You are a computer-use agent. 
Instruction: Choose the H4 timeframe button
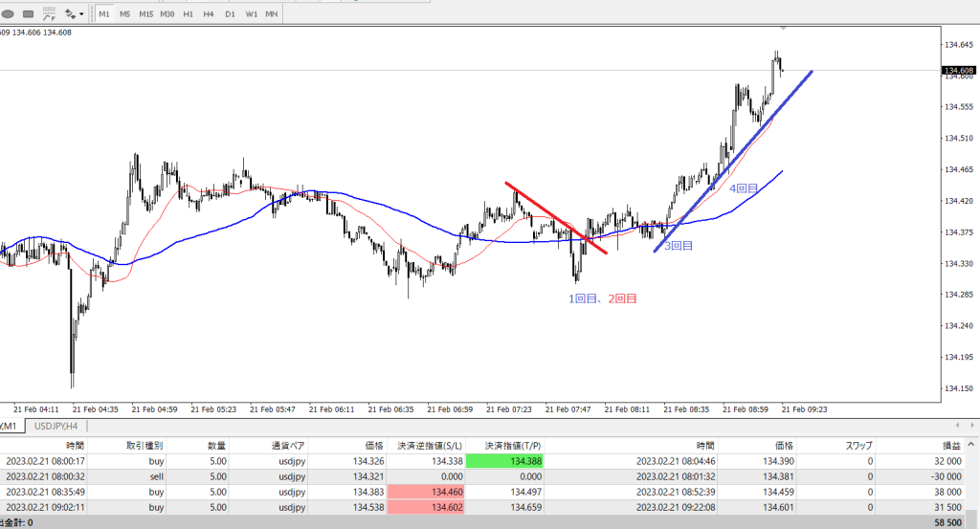coord(208,14)
